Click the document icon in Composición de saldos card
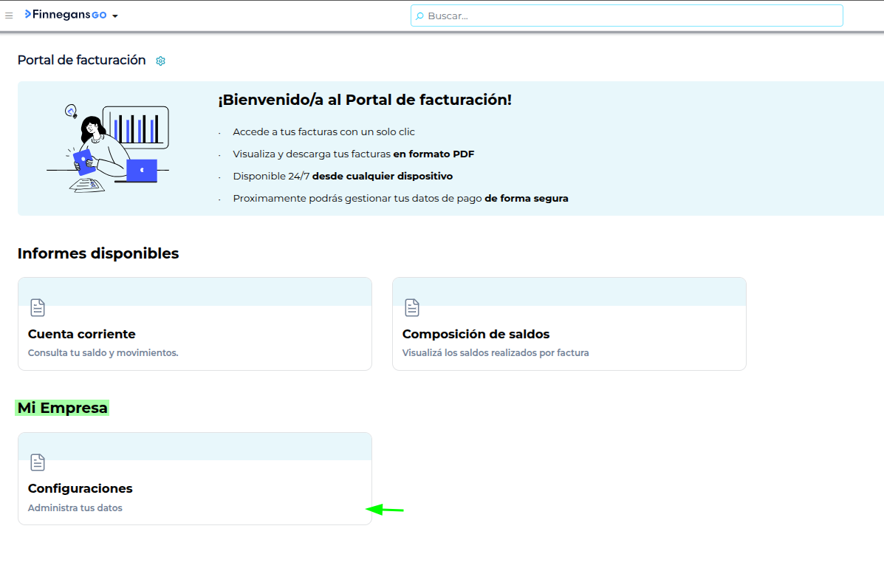The image size is (884, 588). pos(412,307)
